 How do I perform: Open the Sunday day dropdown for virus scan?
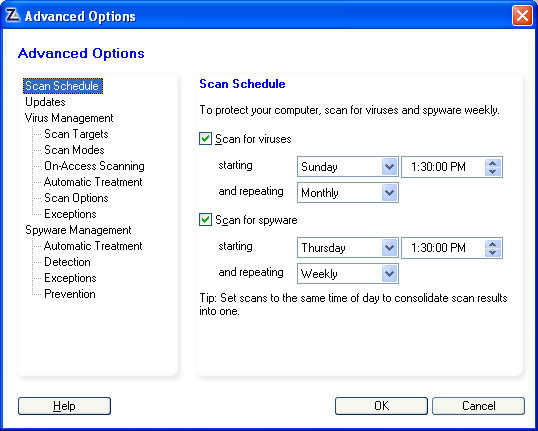(x=348, y=167)
